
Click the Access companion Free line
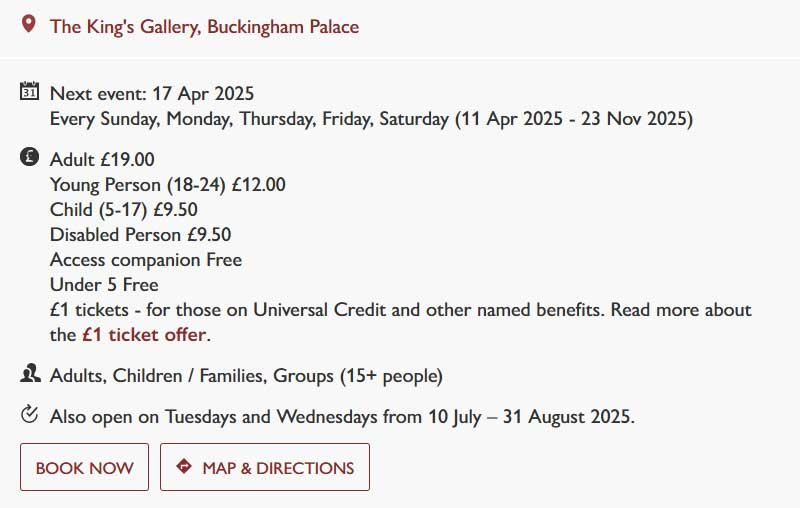click(x=145, y=259)
